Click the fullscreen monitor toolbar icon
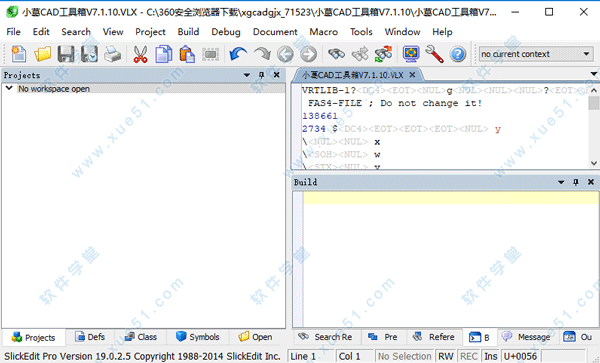This screenshot has width=600, height=363. tap(411, 54)
